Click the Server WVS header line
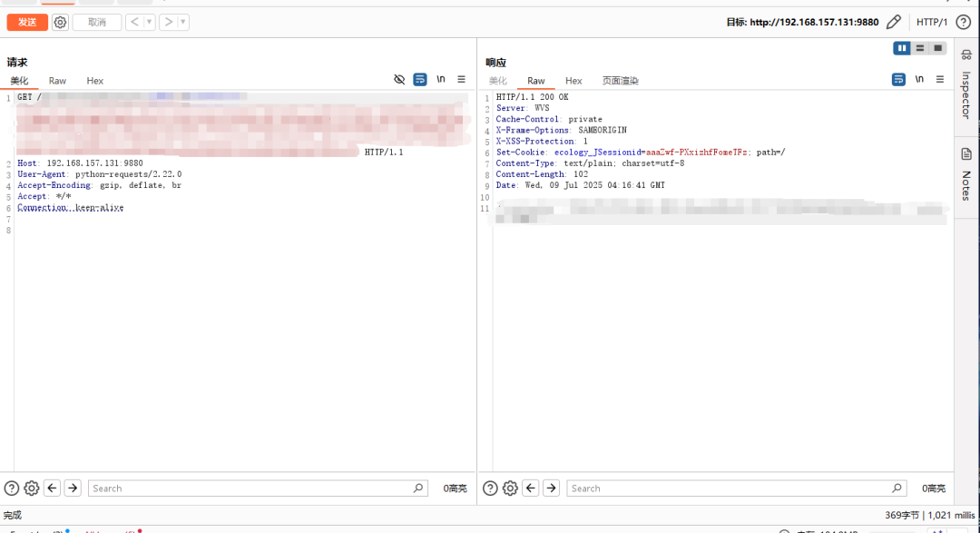Viewport: 980px width, 533px height. click(x=523, y=108)
